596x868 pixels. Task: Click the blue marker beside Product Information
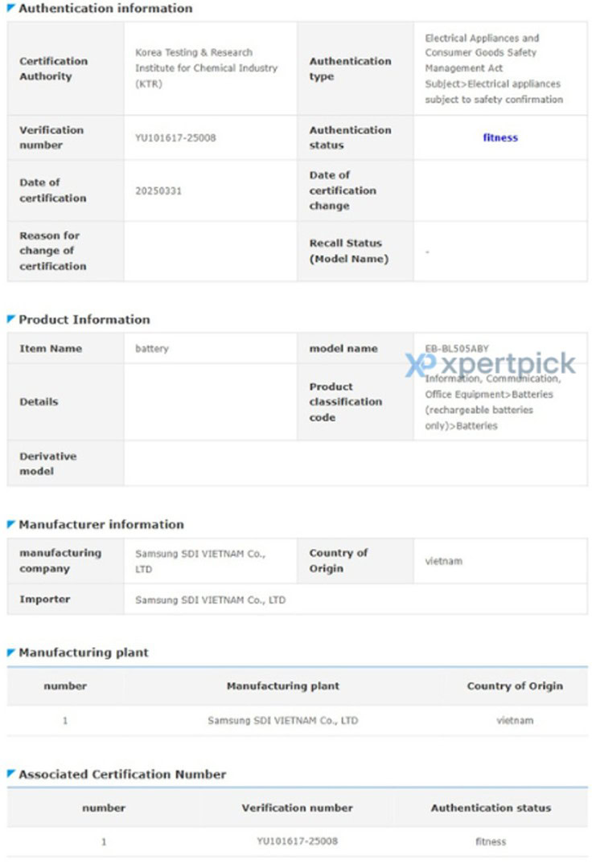pos(11,319)
